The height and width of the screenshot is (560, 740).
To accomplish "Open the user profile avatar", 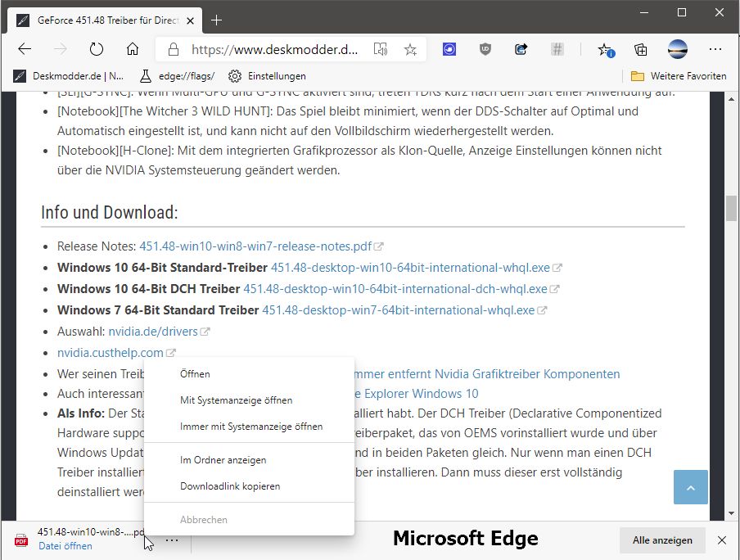I will coord(678,49).
